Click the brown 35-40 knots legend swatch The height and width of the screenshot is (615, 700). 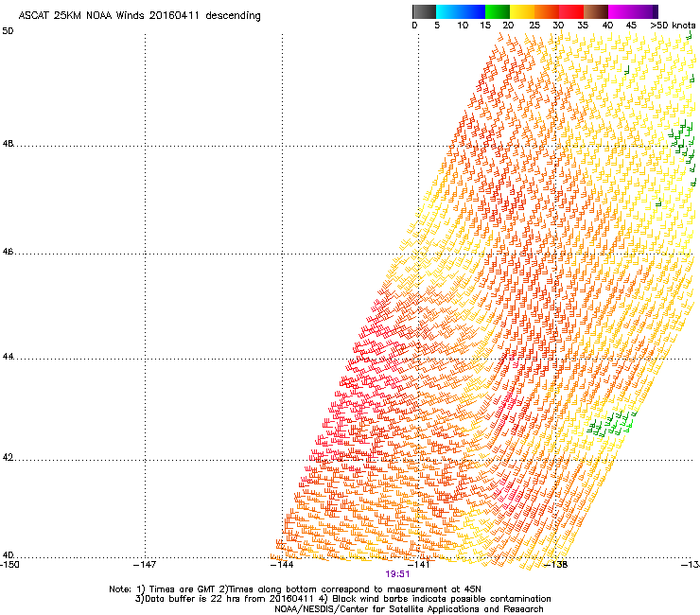click(x=596, y=11)
